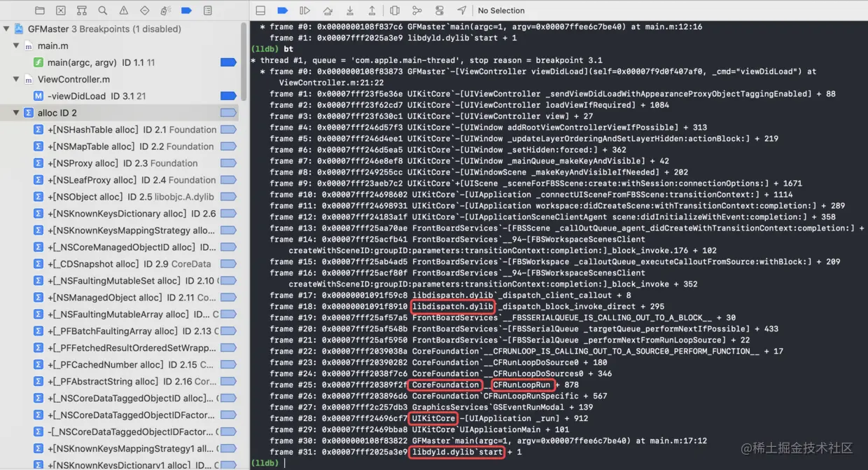
Task: Click the No Selection process label
Action: 501,11
